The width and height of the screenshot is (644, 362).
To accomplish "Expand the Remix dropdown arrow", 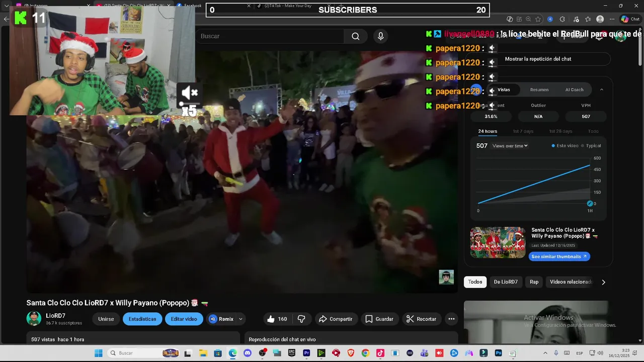I will pos(240,319).
